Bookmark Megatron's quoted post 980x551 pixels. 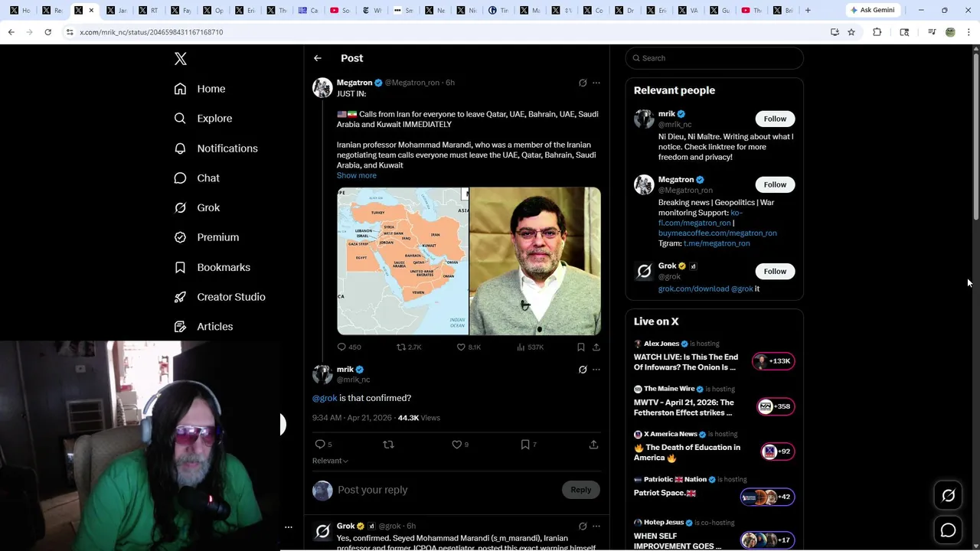pyautogui.click(x=581, y=347)
